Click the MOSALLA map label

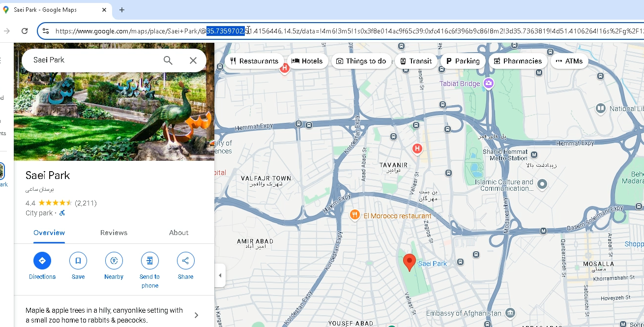coord(599,264)
